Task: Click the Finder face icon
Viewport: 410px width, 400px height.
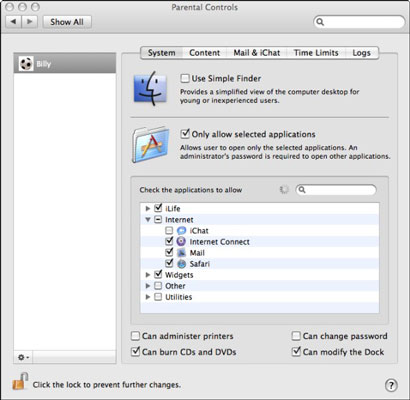Action: (x=150, y=89)
